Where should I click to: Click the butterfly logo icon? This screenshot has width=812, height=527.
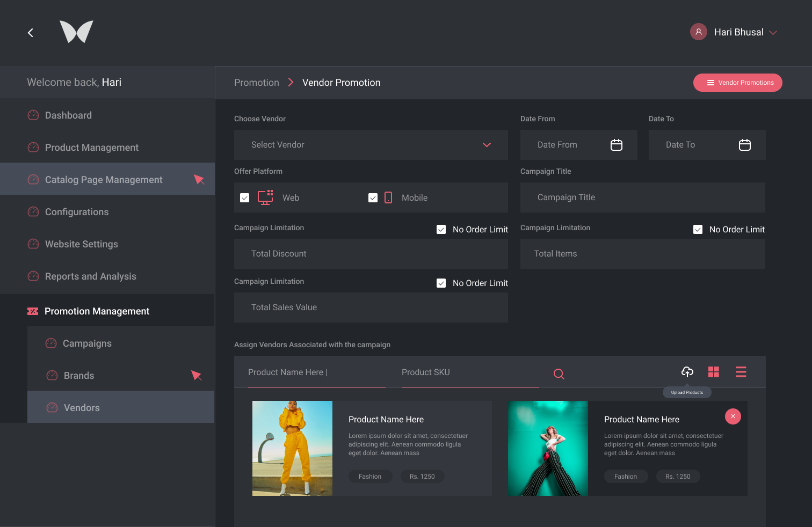[76, 32]
